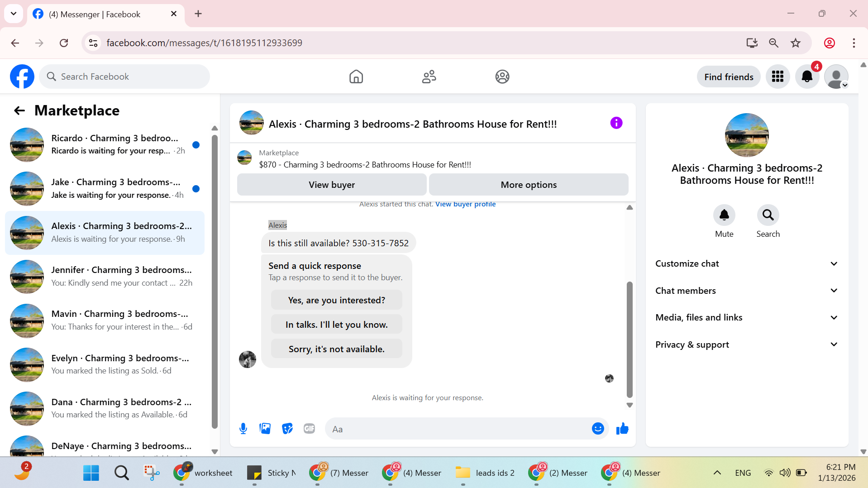Open leads ids 2 folder in taskbar

tap(485, 473)
